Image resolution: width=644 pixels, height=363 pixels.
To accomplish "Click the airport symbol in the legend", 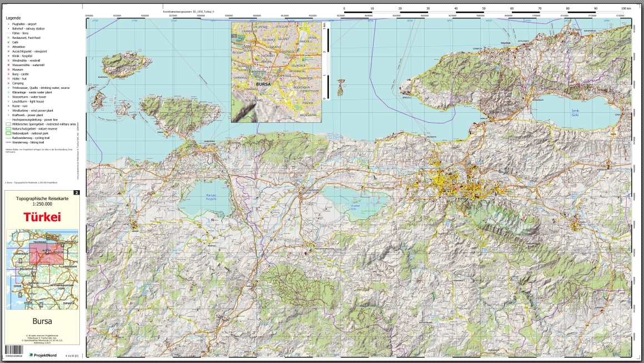I will 8,24.
